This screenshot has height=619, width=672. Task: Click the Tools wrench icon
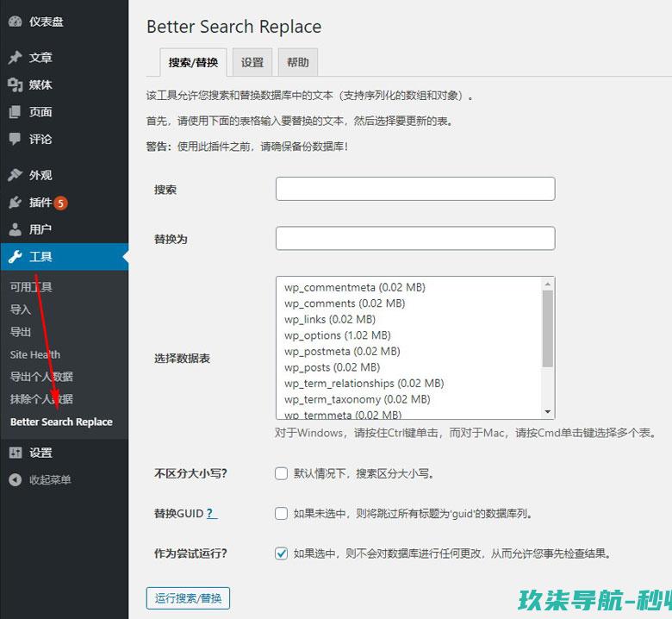click(x=15, y=257)
